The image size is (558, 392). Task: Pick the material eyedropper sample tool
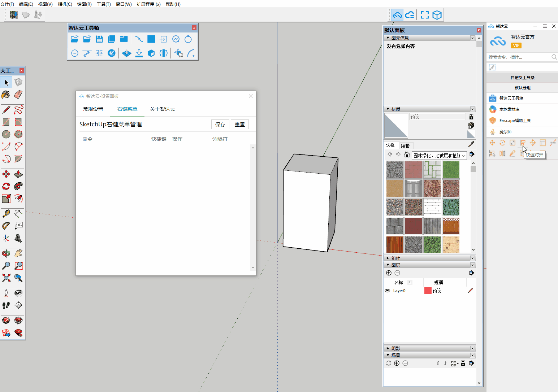(x=471, y=144)
